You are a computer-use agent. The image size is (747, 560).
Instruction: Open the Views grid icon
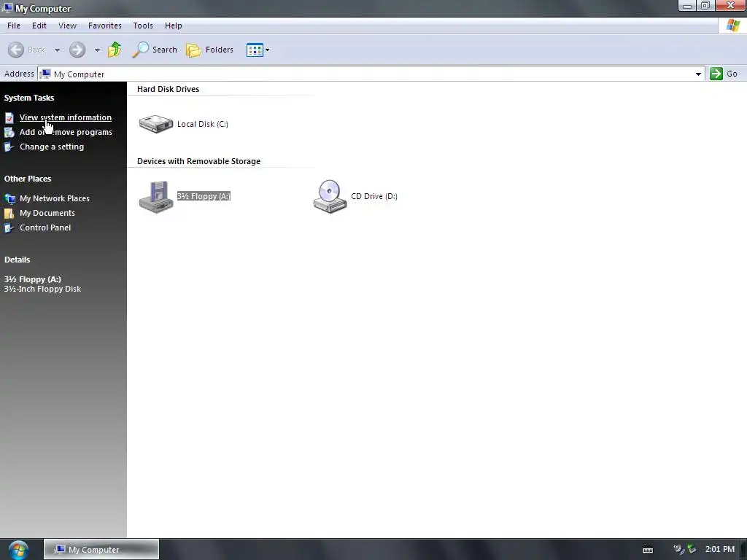click(255, 50)
